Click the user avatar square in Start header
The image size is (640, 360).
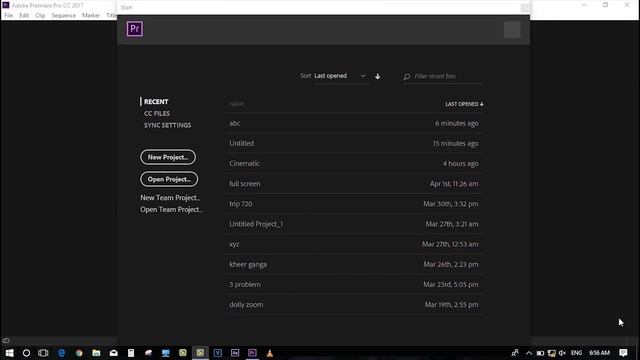point(512,29)
